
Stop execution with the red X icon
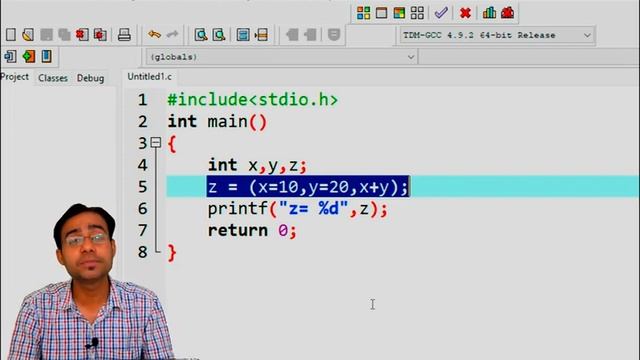[x=465, y=13]
